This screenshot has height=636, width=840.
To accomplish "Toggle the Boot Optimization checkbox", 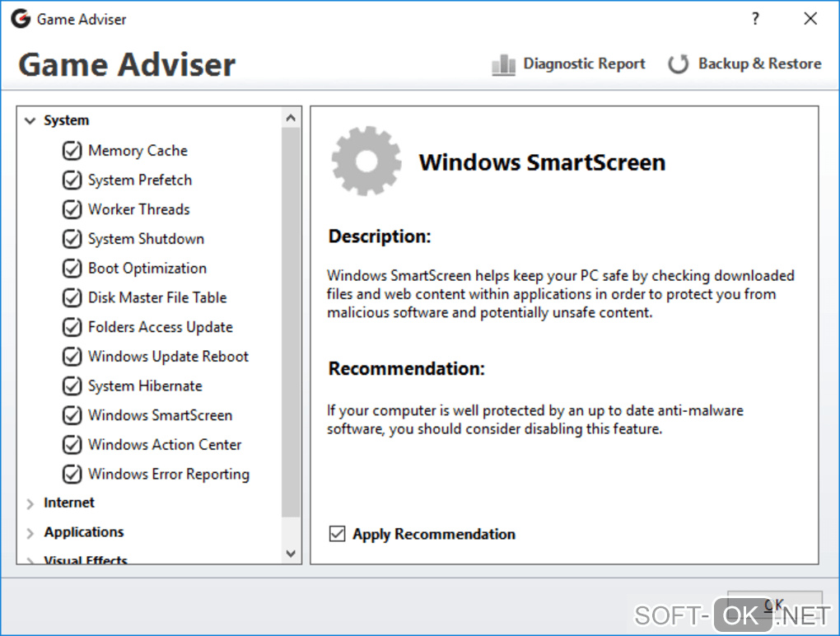I will (x=72, y=268).
